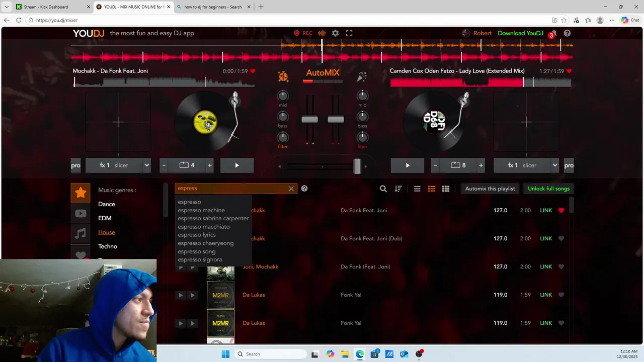Select the EDM genre
644x362 pixels.
tap(105, 218)
